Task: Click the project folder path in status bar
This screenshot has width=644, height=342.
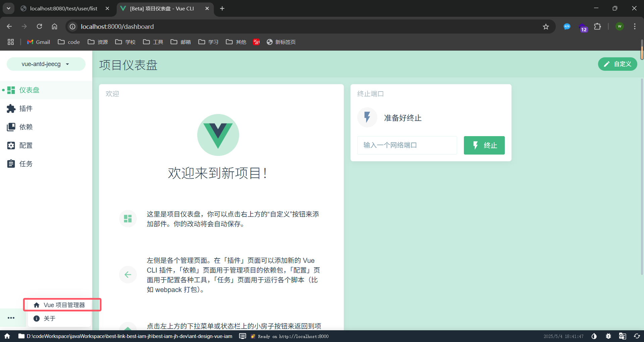Action: coord(125,336)
